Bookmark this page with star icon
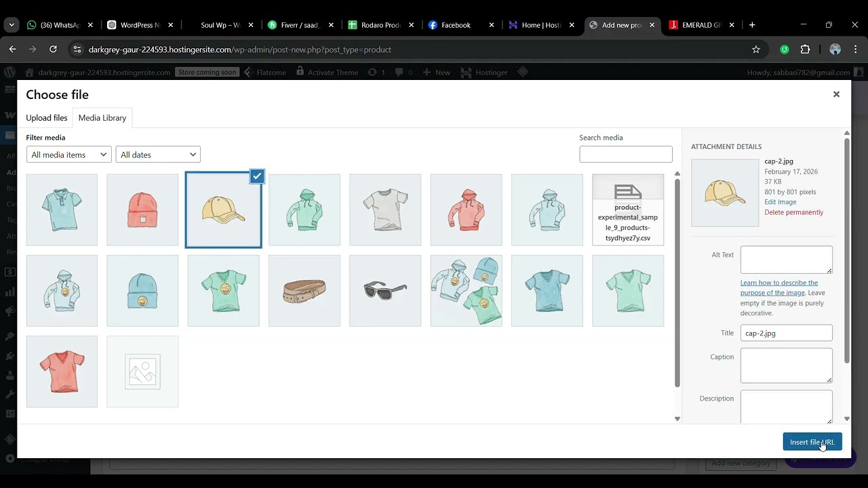 [756, 49]
